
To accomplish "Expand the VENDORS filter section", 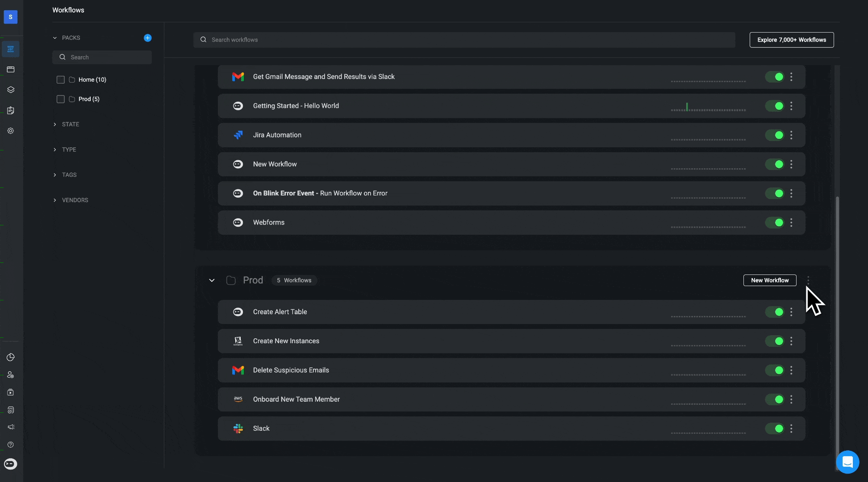I will point(75,200).
